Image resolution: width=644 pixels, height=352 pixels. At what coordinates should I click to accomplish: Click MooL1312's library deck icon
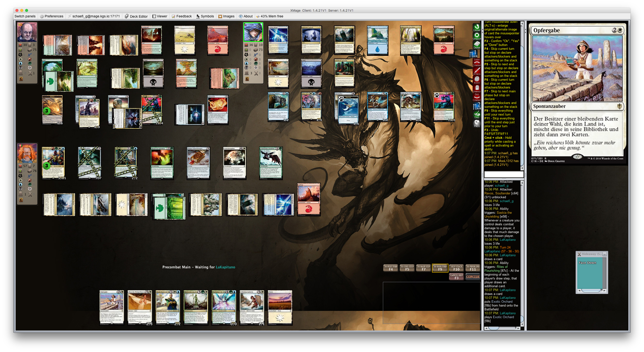point(29,50)
